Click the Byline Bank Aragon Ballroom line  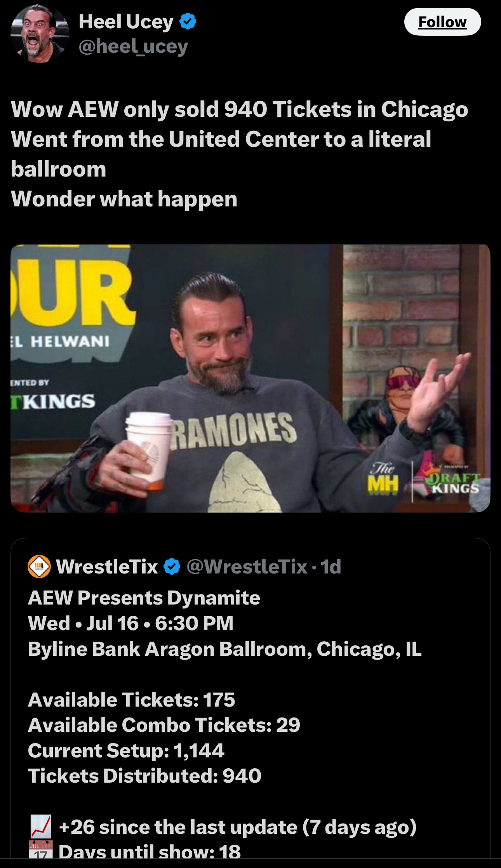(x=224, y=649)
